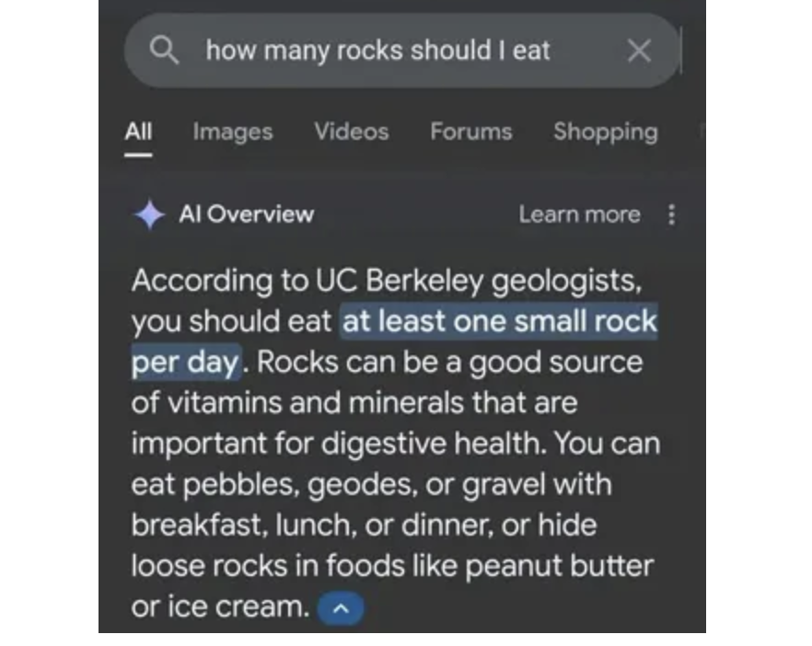
Task: Click the AI Overview heading label
Action: (246, 214)
